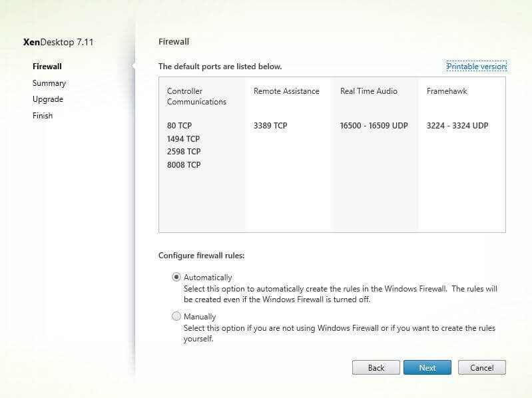Screen dimensions: 532x398
Task: Click the Real Time Audio column header
Action: point(368,91)
